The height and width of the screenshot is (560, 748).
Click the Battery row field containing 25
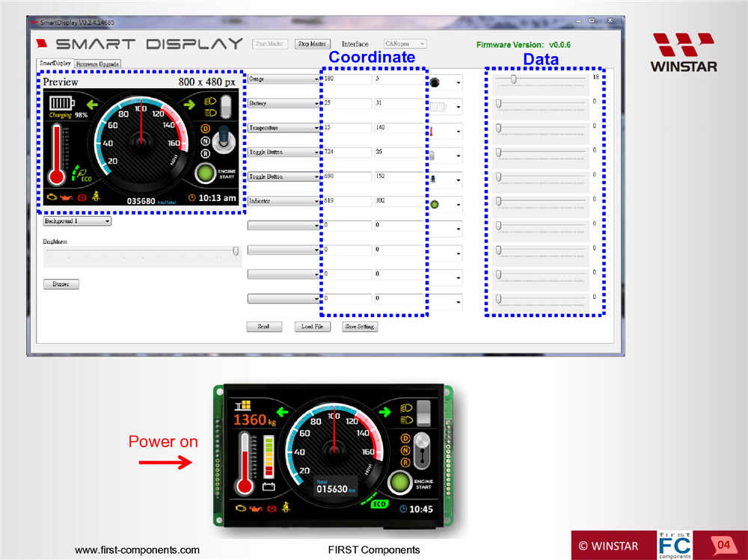click(x=347, y=103)
